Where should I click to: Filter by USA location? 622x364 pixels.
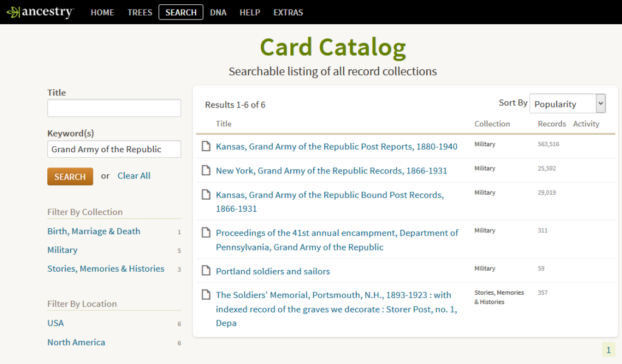pyautogui.click(x=55, y=323)
